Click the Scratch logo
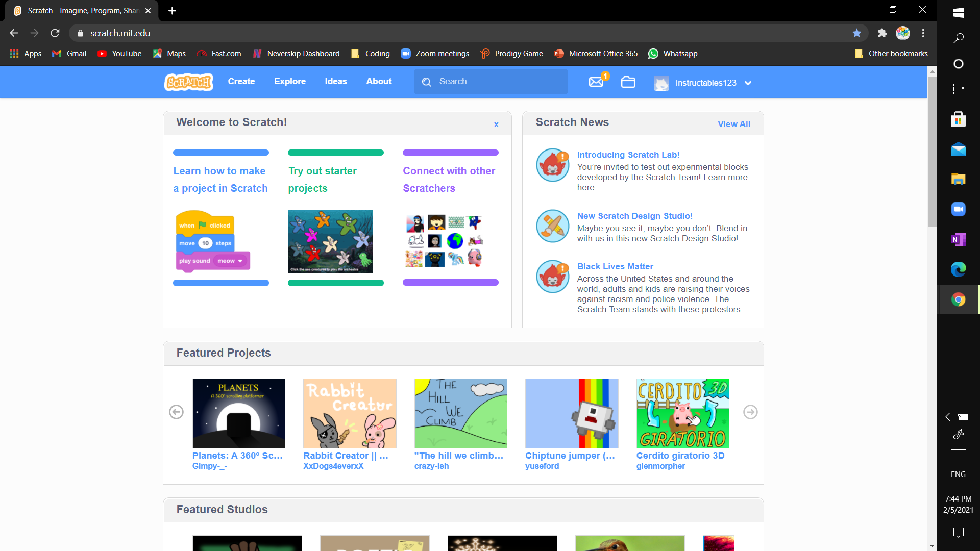 [188, 82]
